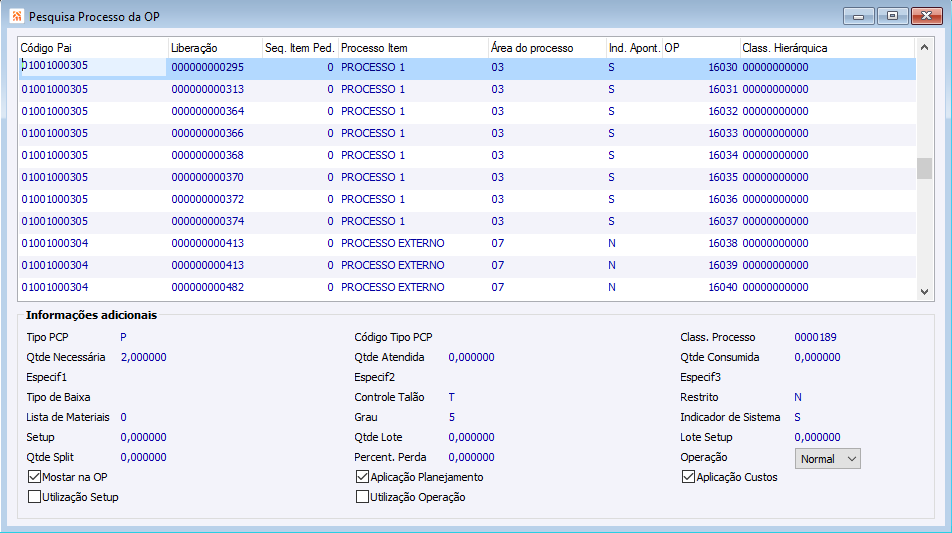The width and height of the screenshot is (952, 533).
Task: Toggle the Aplicação Custos checkbox
Action: click(x=688, y=477)
